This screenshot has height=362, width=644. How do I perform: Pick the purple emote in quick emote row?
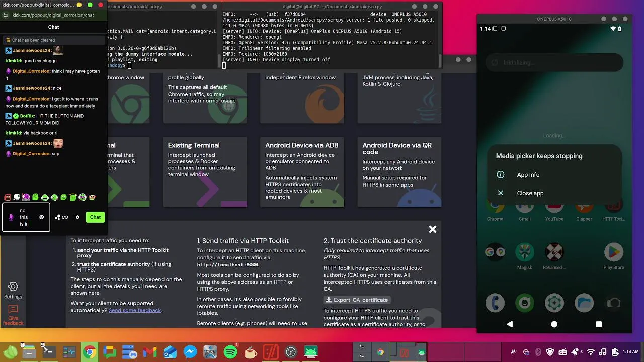[x=26, y=197]
